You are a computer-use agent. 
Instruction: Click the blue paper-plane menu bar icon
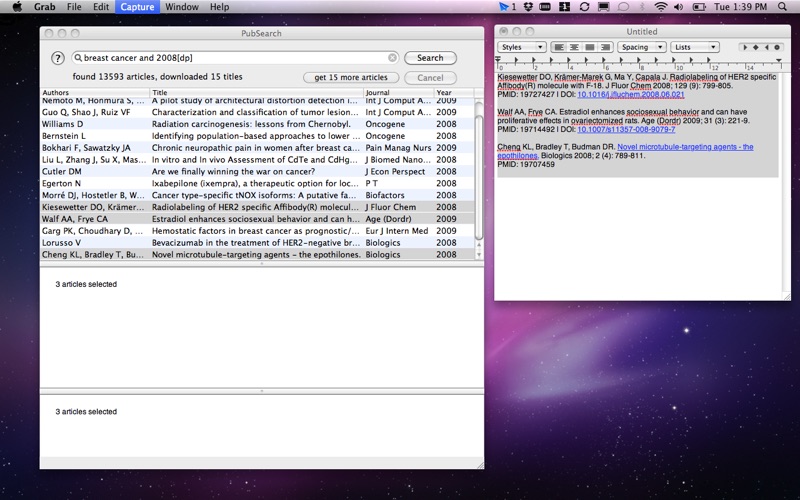504,7
